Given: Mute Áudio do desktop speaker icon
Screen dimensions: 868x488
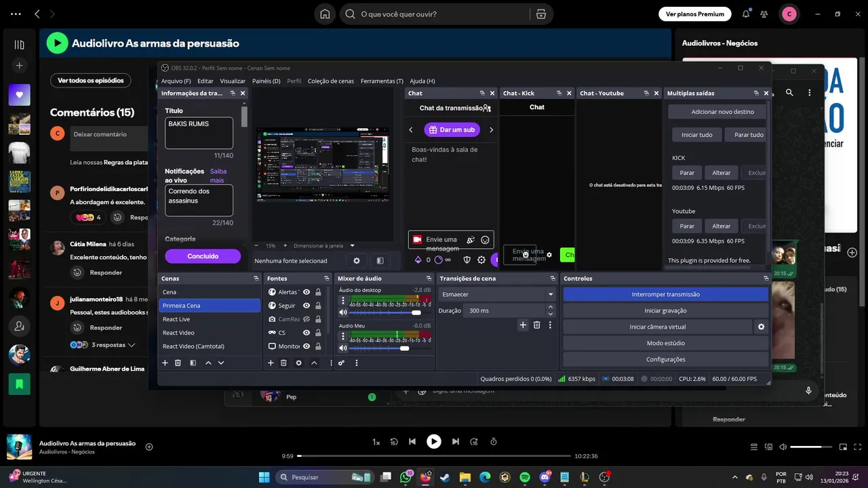Looking at the screenshot, I should (x=343, y=312).
